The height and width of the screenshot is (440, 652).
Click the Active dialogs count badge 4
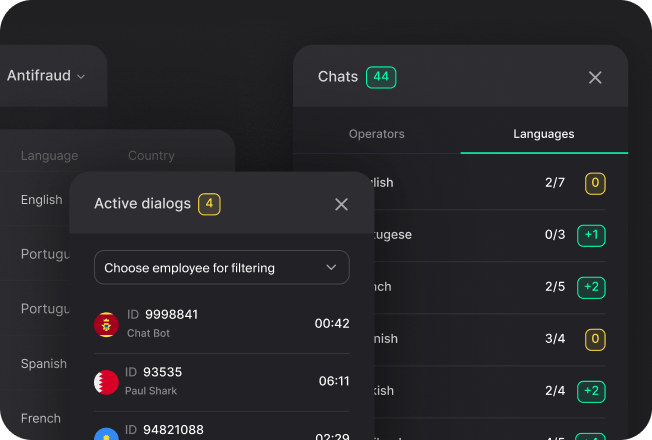(x=209, y=204)
